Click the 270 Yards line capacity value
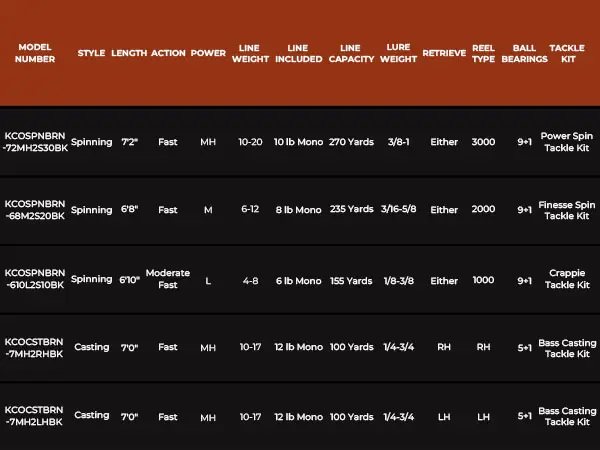The width and height of the screenshot is (600, 450). coord(351,142)
